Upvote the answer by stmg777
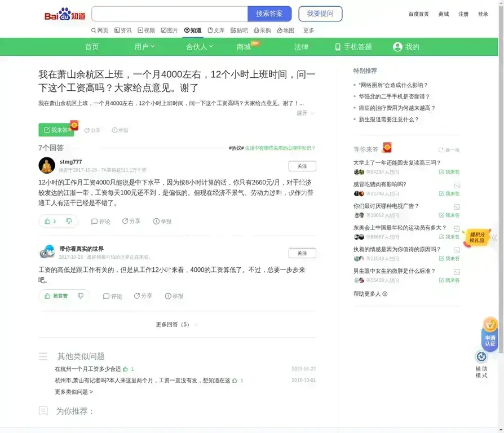This screenshot has width=504, height=433. point(51,222)
